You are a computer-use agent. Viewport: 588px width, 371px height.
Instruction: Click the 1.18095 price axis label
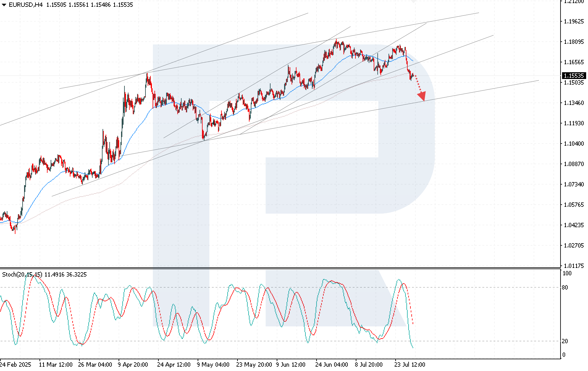pyautogui.click(x=574, y=42)
